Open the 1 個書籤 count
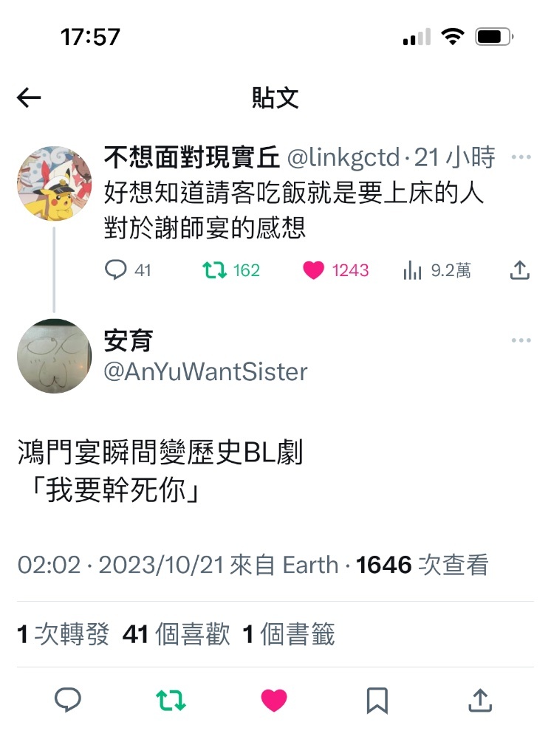Image resolution: width=551 pixels, height=756 pixels. click(x=289, y=634)
